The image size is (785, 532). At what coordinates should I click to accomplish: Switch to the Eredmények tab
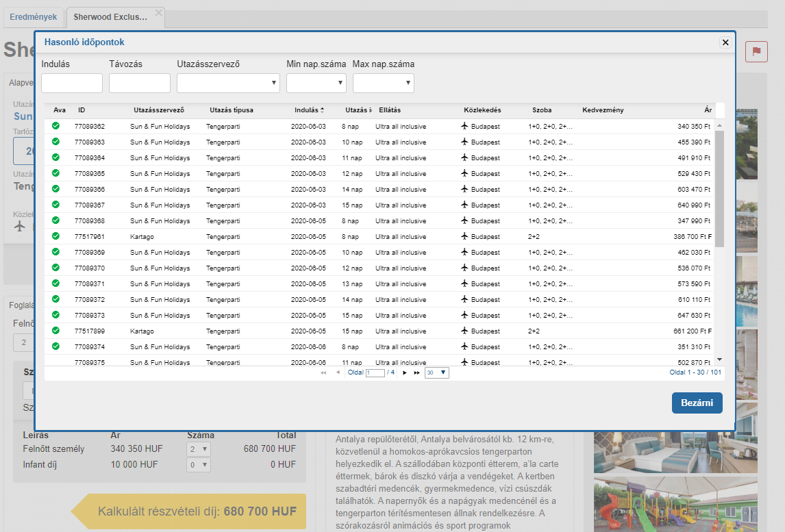coord(34,17)
